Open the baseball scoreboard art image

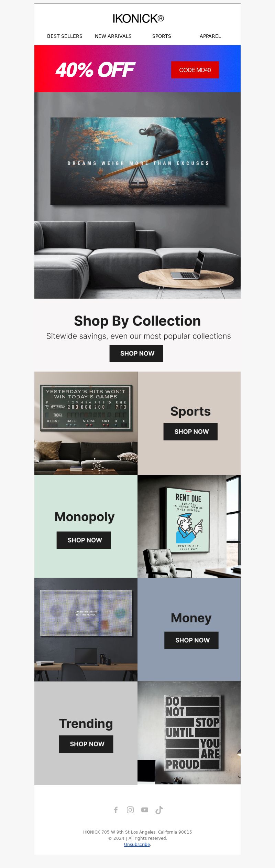coord(86,423)
